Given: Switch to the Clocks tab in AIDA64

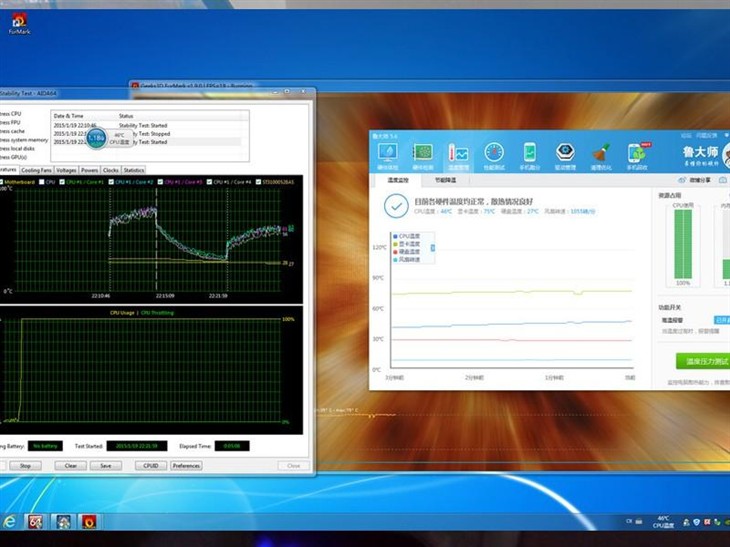Looking at the screenshot, I should [111, 170].
